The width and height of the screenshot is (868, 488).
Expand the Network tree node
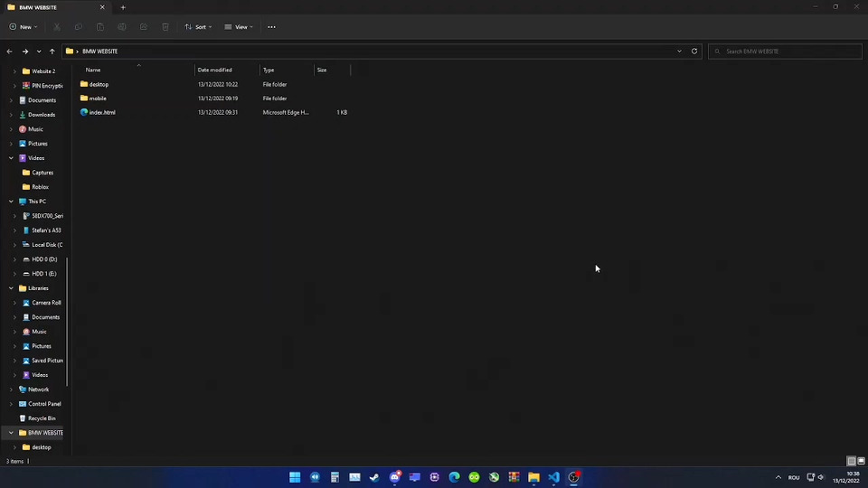[x=11, y=389]
